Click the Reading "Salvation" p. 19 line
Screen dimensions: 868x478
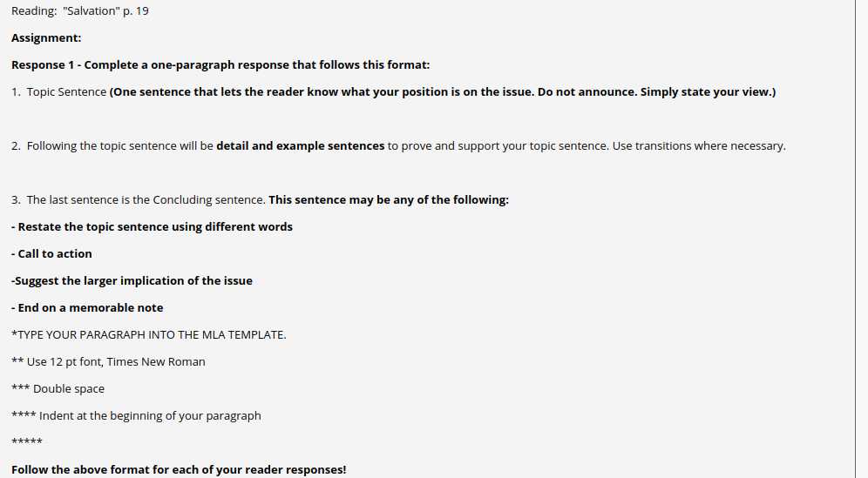pyautogui.click(x=79, y=11)
